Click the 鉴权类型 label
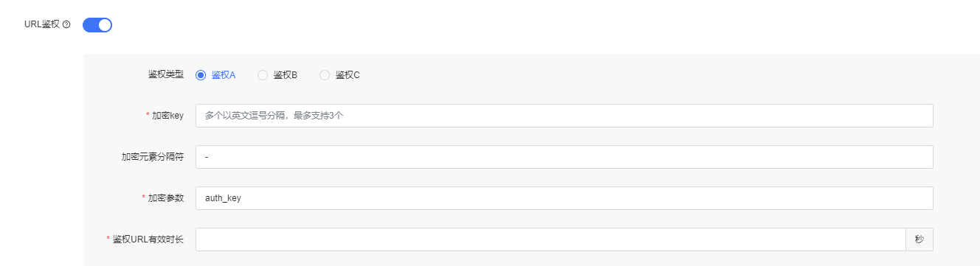Viewport: 980px width, 266px height. pyautogui.click(x=166, y=74)
